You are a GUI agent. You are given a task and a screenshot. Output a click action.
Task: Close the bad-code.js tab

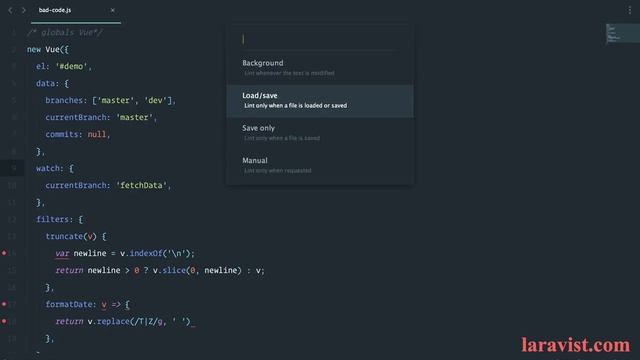(113, 10)
